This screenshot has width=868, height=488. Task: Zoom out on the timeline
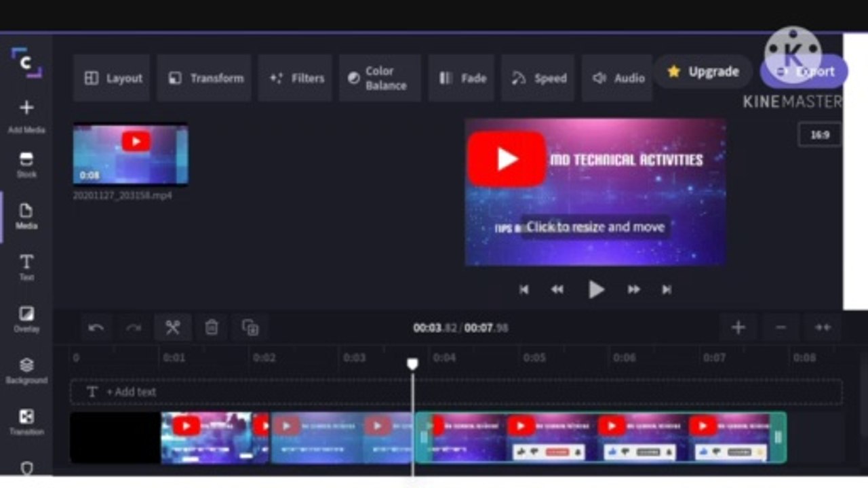pos(781,328)
